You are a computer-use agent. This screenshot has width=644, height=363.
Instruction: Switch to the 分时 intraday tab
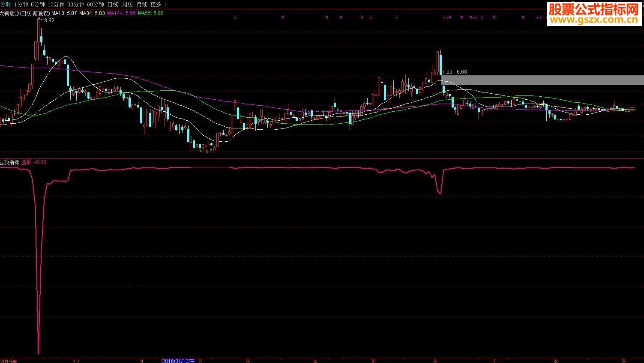pyautogui.click(x=6, y=4)
